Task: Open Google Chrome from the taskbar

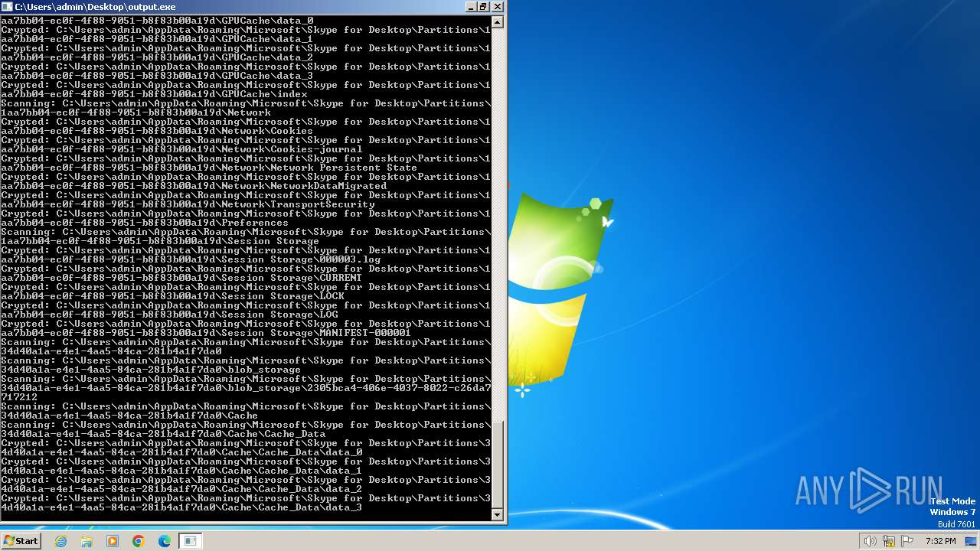Action: 139,541
